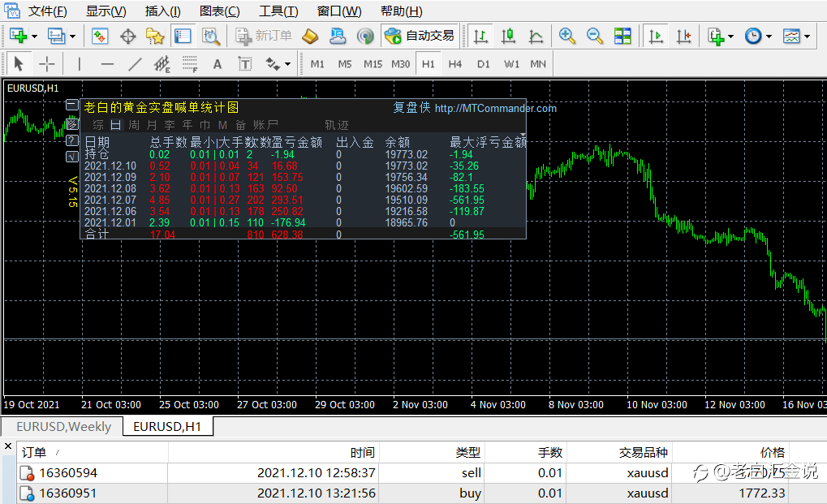Switch to the EURUSD,Weekly chart tab
Screen dimensions: 827x504
63,426
